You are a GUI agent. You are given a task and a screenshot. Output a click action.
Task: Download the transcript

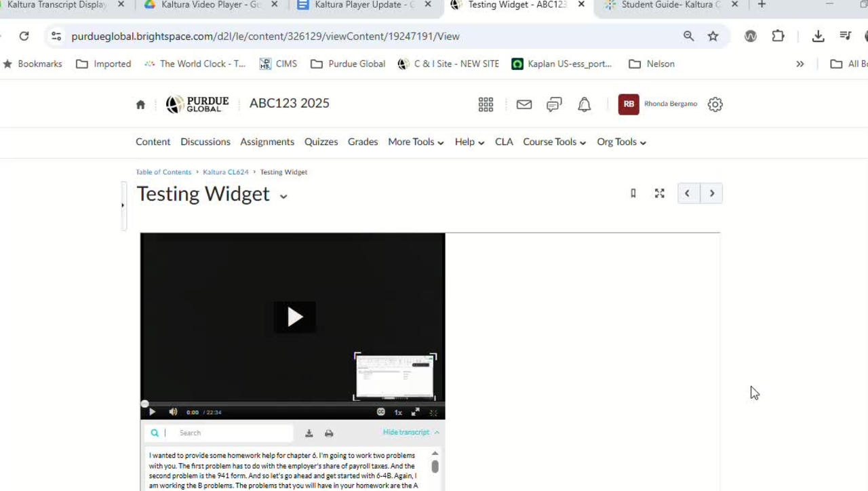[309, 433]
